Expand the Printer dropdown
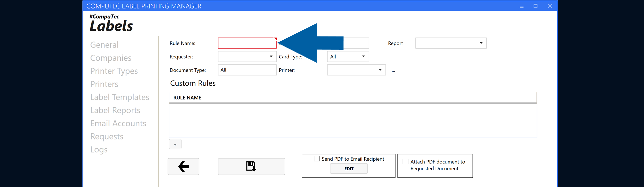 click(x=356, y=70)
